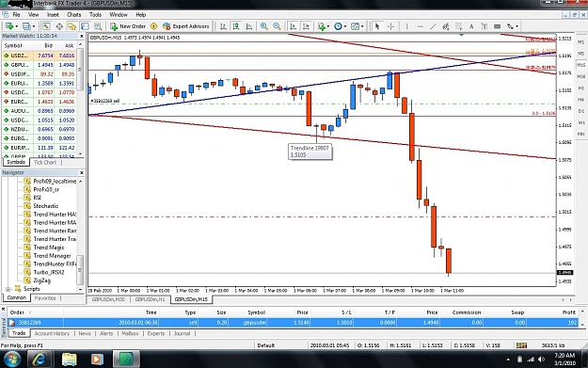The image size is (588, 368).
Task: Switch to the Account History tab
Action: [x=52, y=333]
